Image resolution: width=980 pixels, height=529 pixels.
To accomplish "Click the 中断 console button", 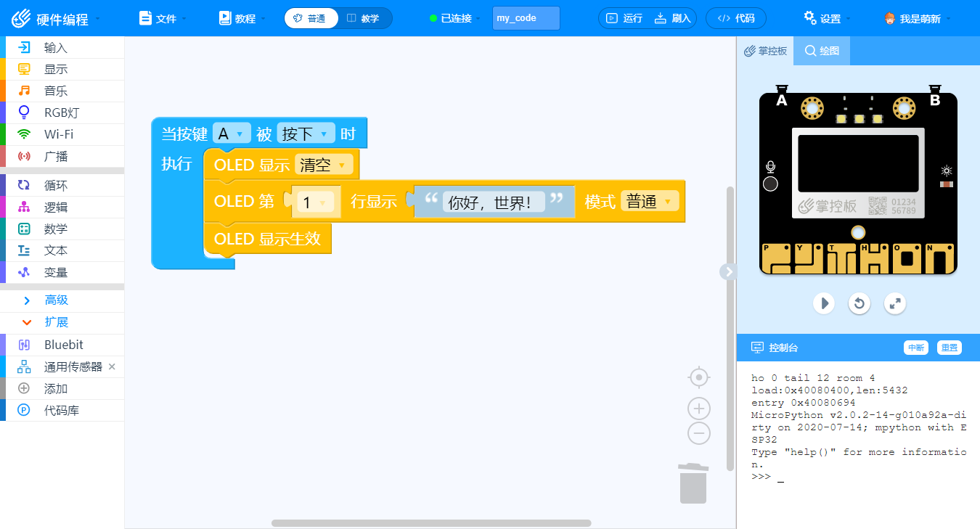I will coord(916,348).
